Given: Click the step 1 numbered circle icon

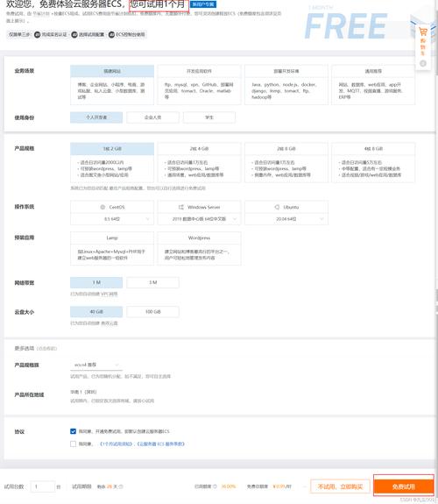Looking at the screenshot, I should [x=38, y=34].
